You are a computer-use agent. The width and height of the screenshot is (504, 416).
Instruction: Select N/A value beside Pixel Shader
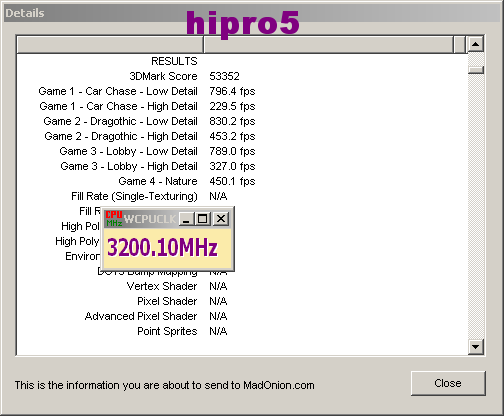[x=218, y=301]
